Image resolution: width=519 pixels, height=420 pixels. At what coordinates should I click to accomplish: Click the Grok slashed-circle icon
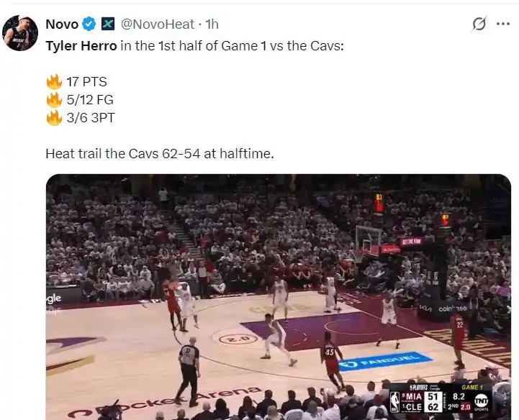479,24
